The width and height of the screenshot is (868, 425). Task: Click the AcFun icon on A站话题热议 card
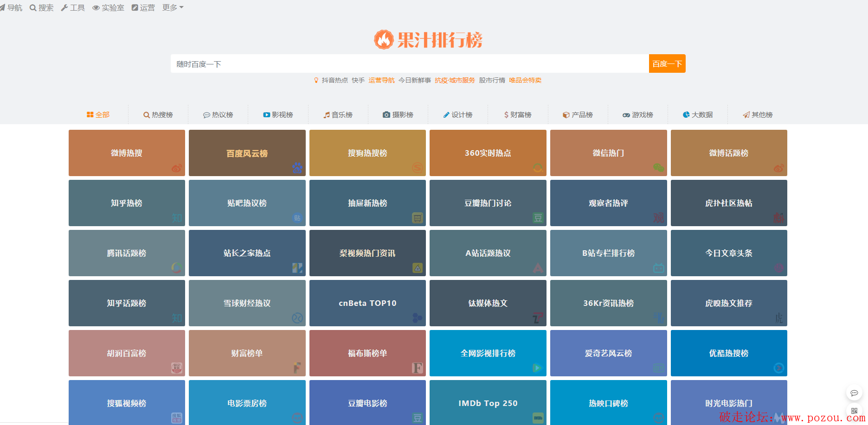538,268
